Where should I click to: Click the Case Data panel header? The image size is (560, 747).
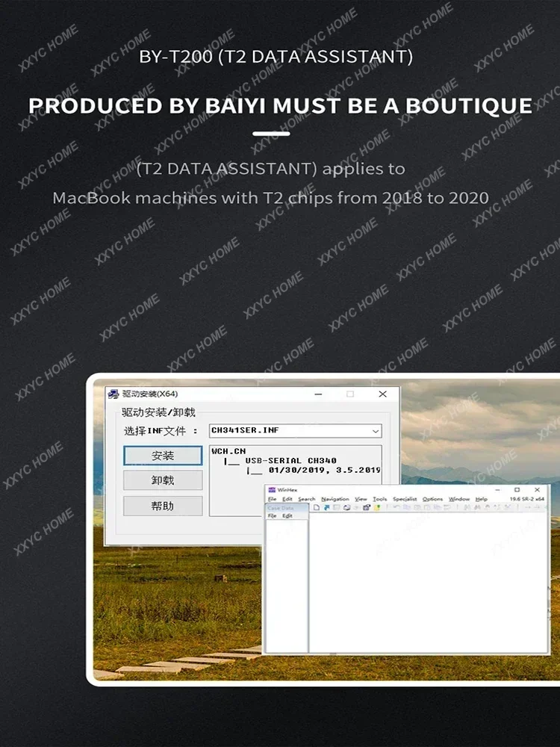[287, 508]
